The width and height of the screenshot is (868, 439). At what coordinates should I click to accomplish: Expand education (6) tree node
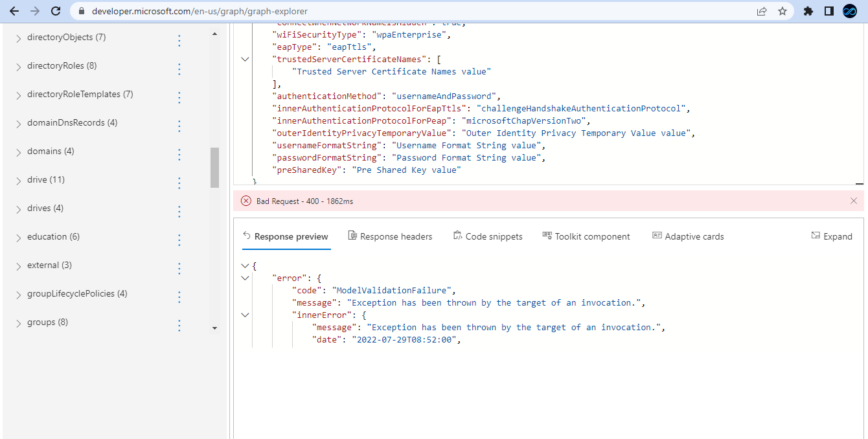(18, 238)
